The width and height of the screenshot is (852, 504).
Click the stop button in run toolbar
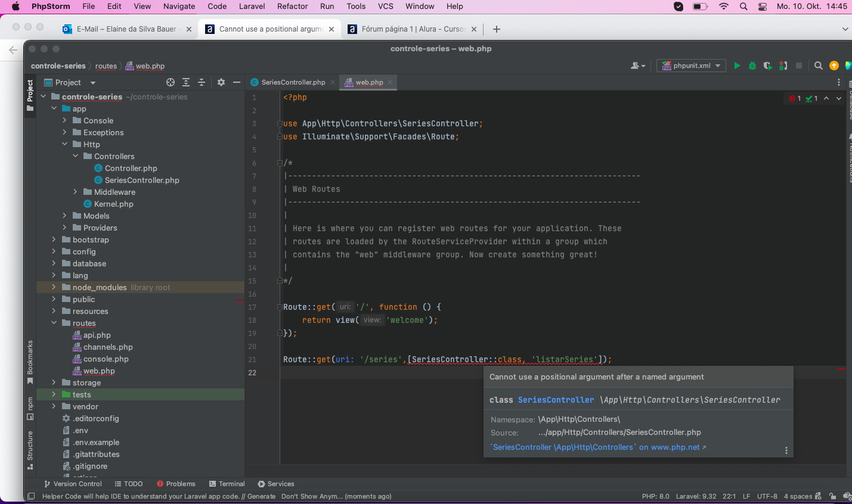pyautogui.click(x=799, y=66)
